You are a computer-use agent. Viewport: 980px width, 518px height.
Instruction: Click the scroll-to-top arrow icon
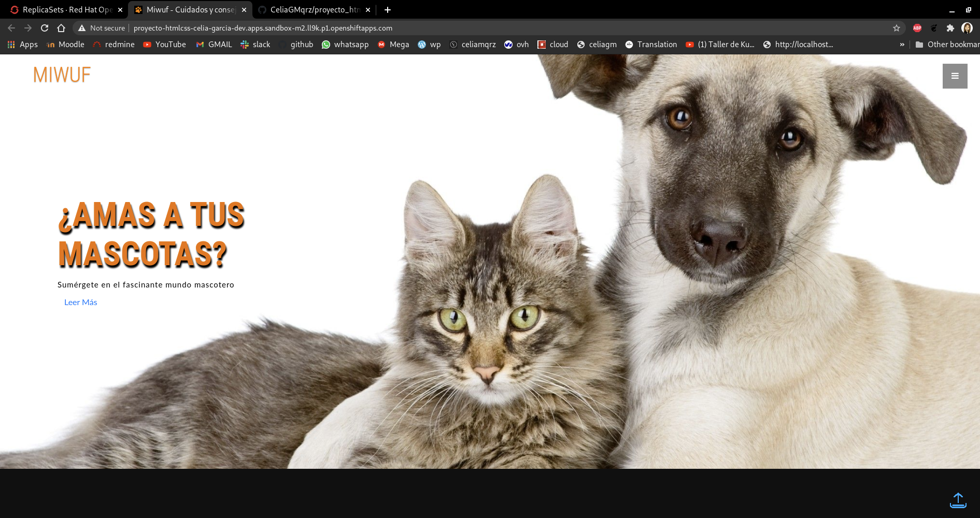[x=958, y=500]
